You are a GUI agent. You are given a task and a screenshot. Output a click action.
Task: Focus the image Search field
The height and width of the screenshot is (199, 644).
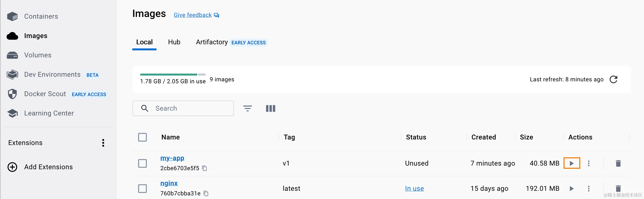coord(183,108)
